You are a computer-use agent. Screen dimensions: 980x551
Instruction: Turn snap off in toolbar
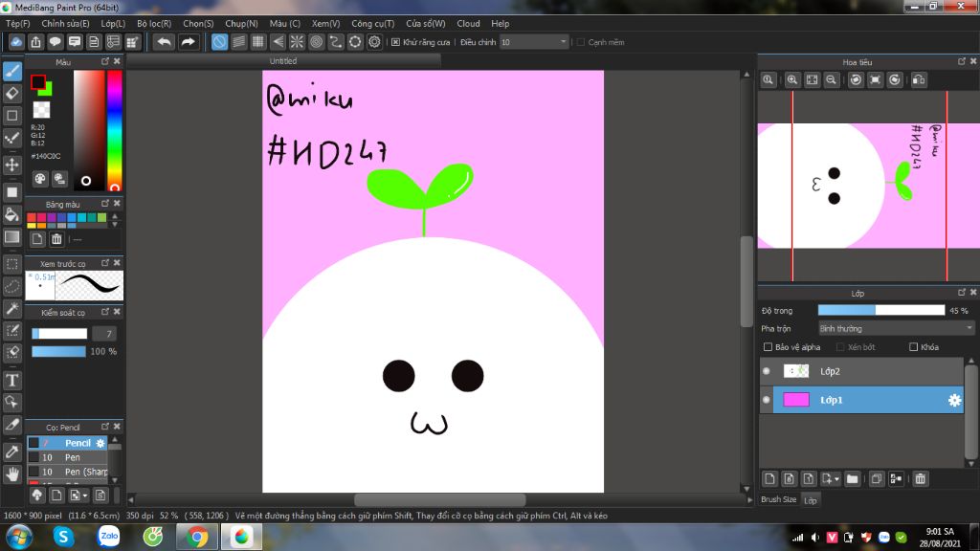219,42
